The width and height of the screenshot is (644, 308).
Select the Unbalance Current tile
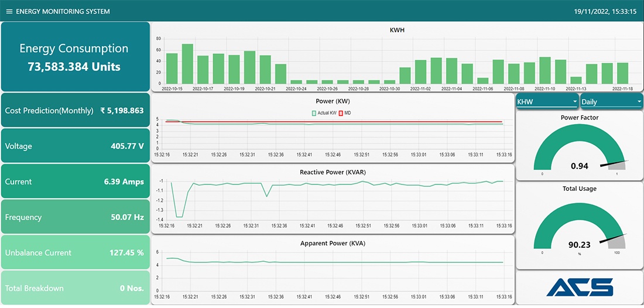(x=76, y=252)
